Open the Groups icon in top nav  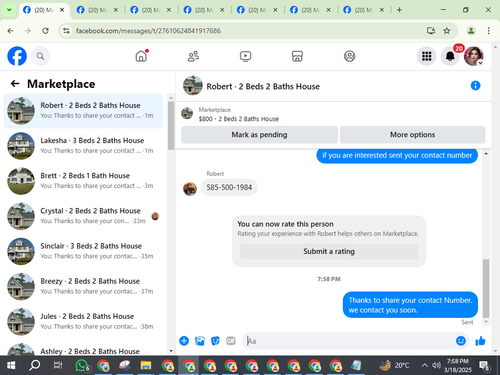(349, 56)
